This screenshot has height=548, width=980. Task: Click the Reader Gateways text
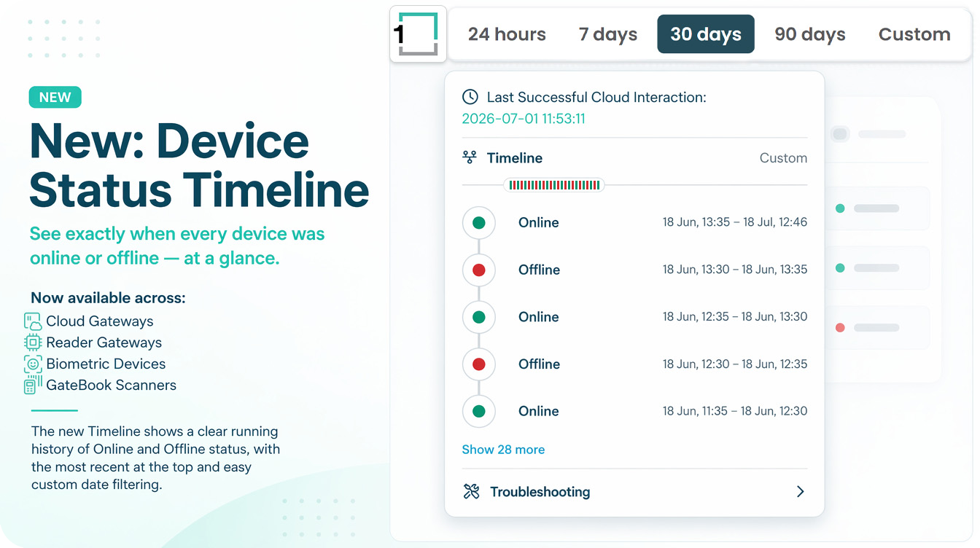(x=104, y=342)
